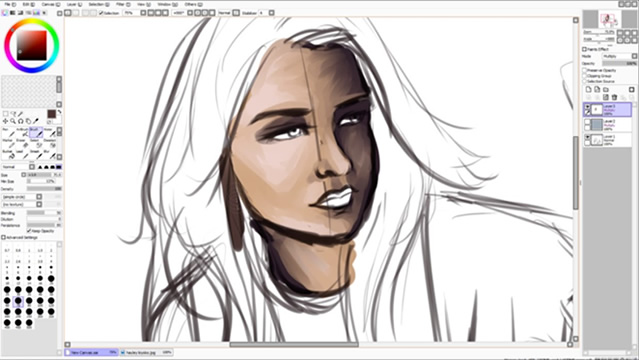Select the rectangular Selection tool
639x360 pixels.
point(6,114)
